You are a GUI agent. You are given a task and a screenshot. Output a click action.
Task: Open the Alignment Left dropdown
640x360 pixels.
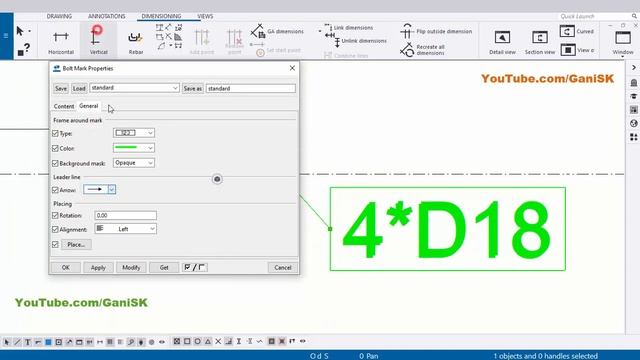click(x=126, y=229)
